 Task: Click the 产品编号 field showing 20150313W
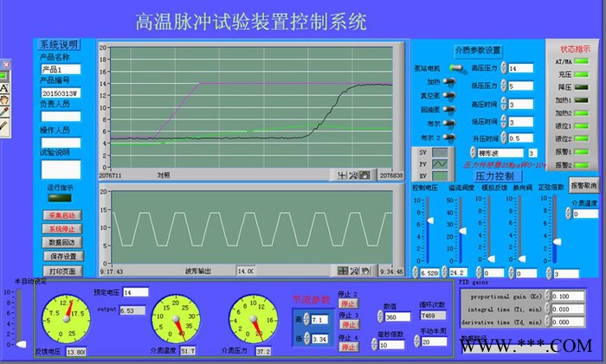61,93
